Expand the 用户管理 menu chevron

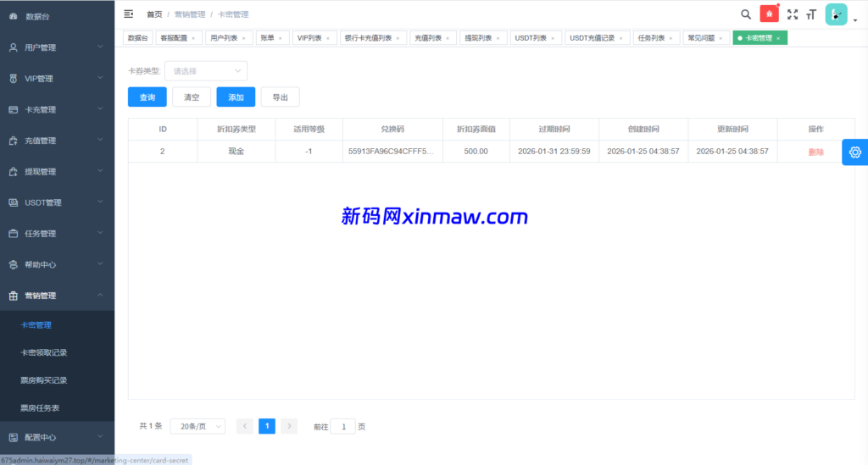click(x=100, y=47)
